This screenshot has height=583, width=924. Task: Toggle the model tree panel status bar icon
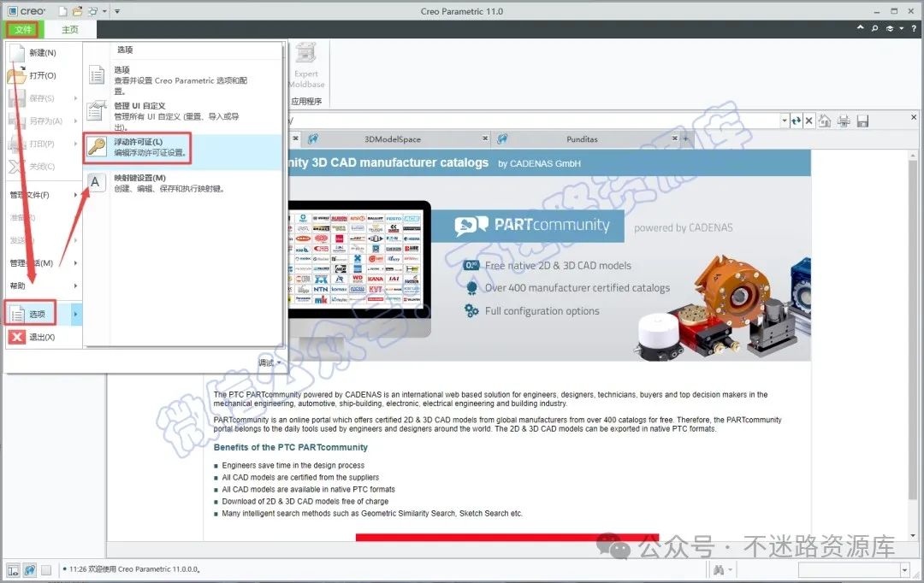(x=13, y=569)
